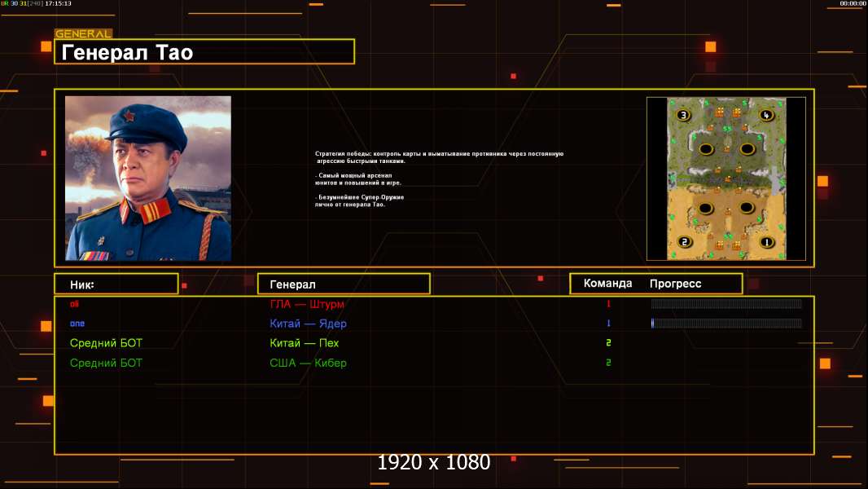Click start position 1 on the minimap
The height and width of the screenshot is (489, 868).
click(x=767, y=242)
